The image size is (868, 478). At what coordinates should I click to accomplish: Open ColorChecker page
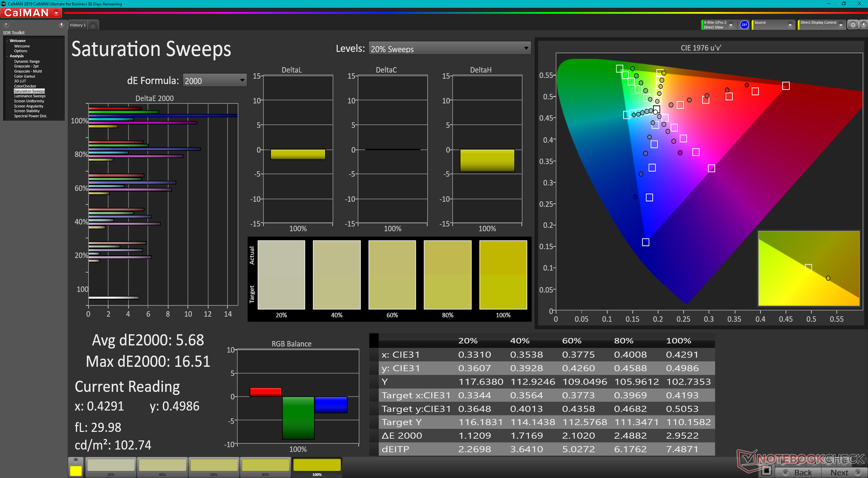[25, 86]
